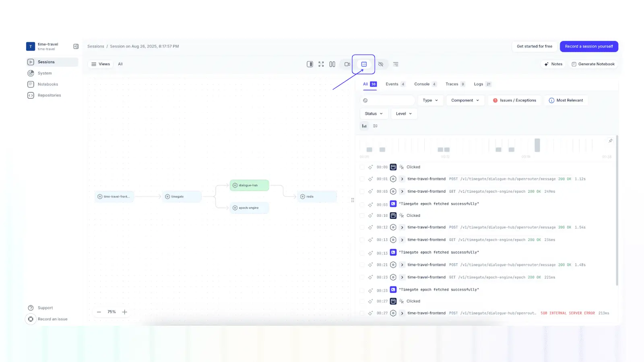
Task: Open the Type filter dropdown
Action: pyautogui.click(x=430, y=101)
